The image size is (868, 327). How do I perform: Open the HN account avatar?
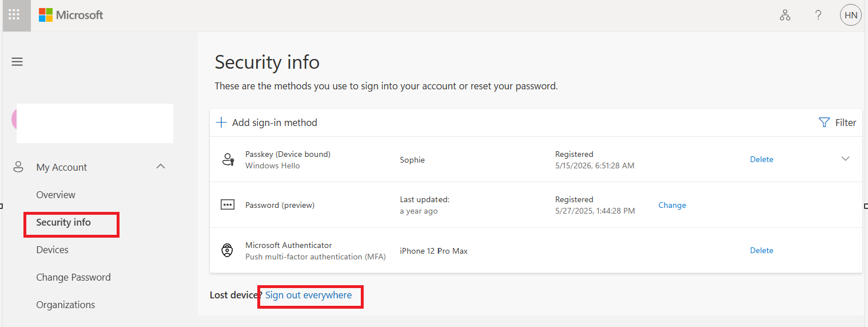(x=850, y=15)
